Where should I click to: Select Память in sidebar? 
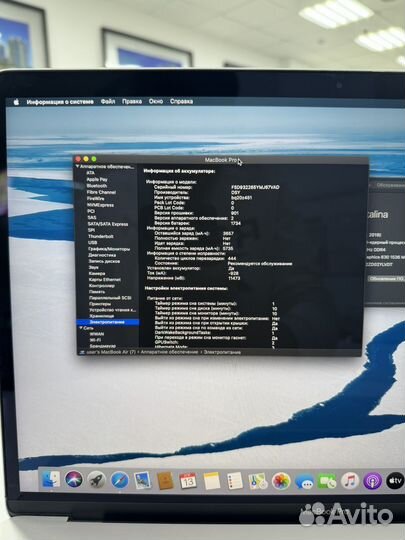coord(97,292)
